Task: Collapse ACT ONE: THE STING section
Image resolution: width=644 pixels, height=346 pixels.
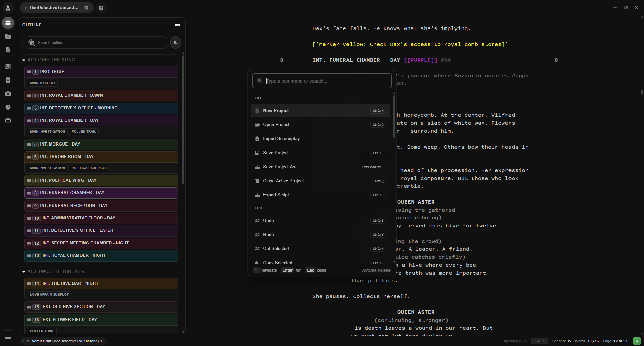Action: pyautogui.click(x=24, y=60)
